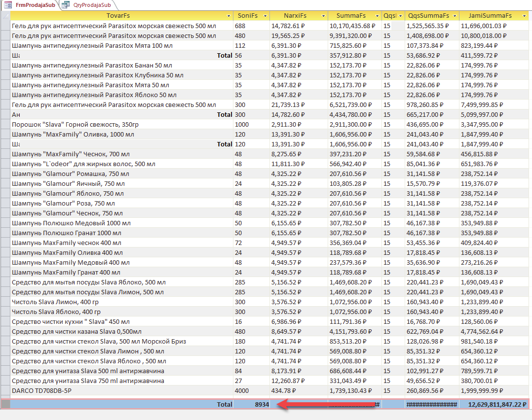Click the query icon on QryProdajaSub tab
Screen dimensions: 532x420
[66, 5]
